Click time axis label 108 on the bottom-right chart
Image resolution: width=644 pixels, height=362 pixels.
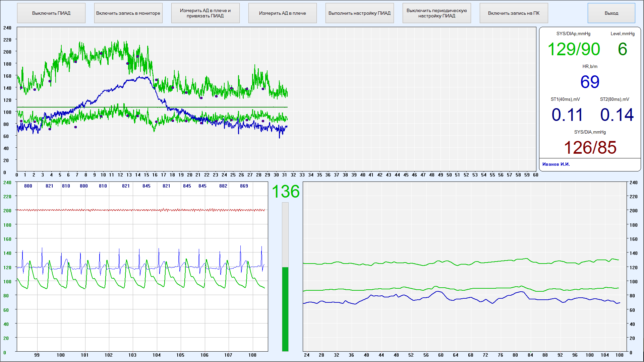(620, 355)
